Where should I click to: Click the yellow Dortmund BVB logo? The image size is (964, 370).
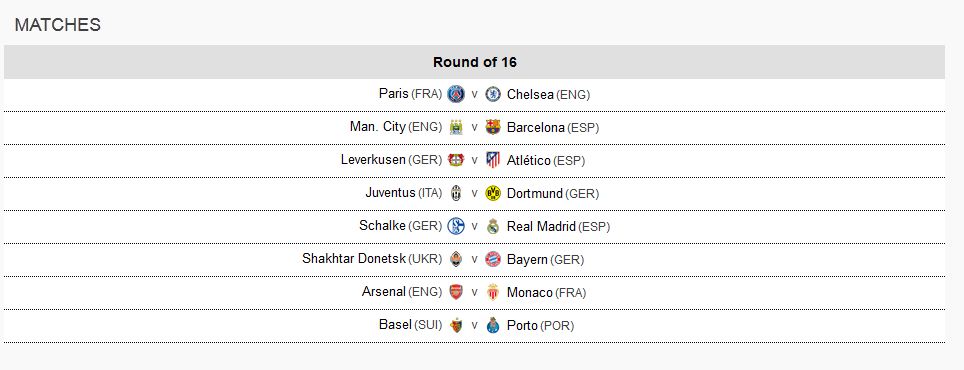(493, 193)
